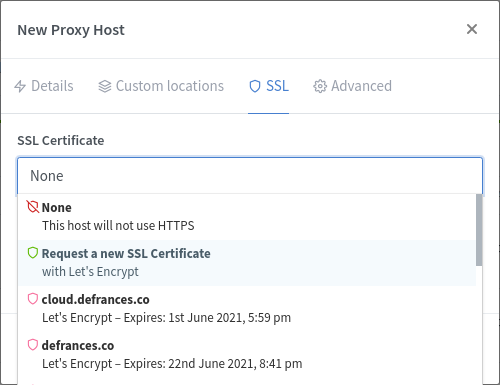
Task: Select Request a new SSL Certificate
Action: (247, 263)
